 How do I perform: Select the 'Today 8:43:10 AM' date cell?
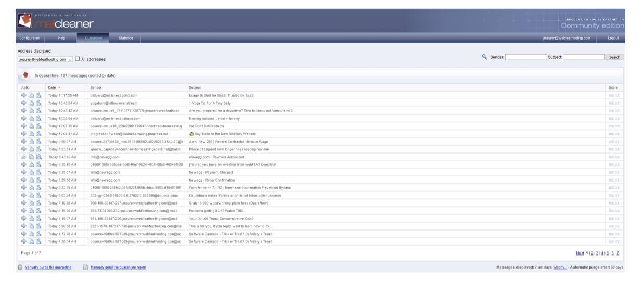(62, 157)
